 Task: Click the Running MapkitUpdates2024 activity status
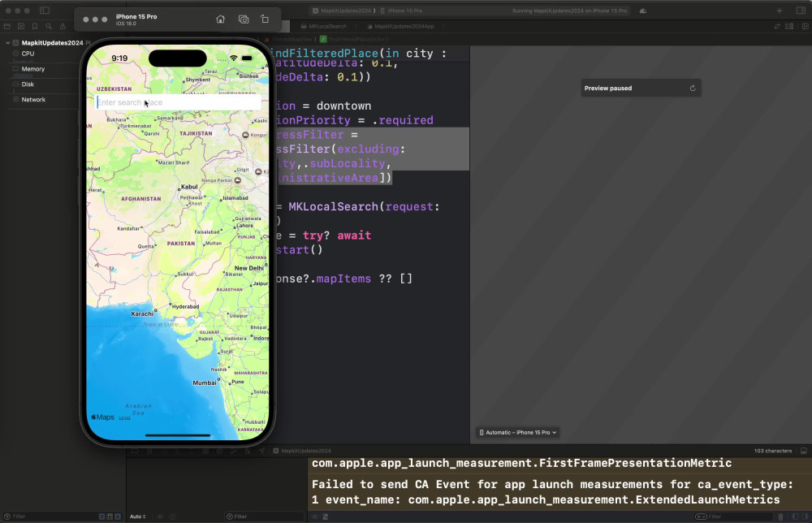coord(569,11)
